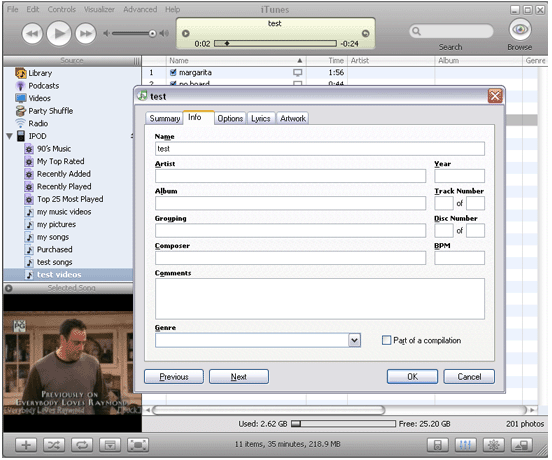Click the Browse eye icon
Image resolution: width=552 pixels, height=460 pixels.
click(520, 30)
